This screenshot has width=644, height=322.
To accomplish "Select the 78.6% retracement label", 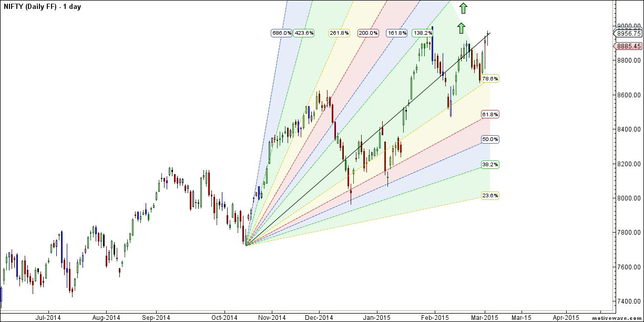I will (x=490, y=78).
